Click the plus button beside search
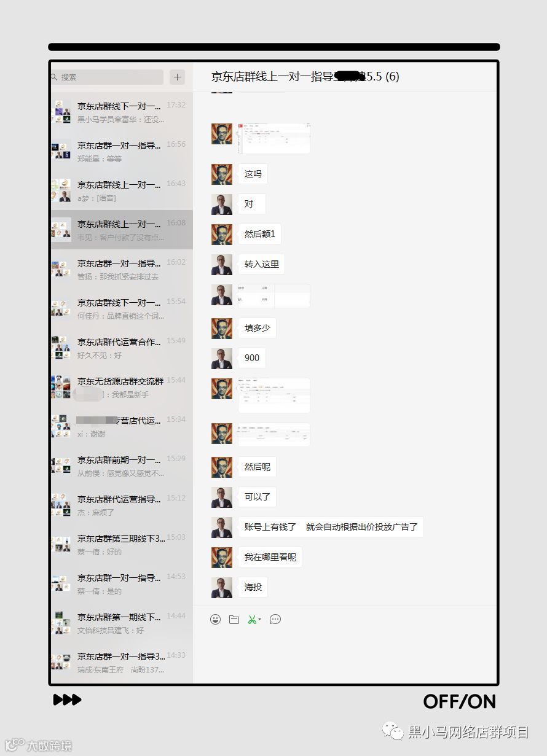 pos(178,77)
